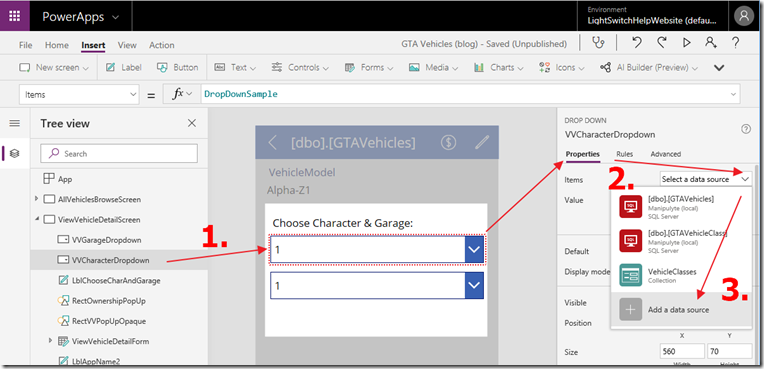Insert a Label control
The height and width of the screenshot is (369, 764).
click(x=124, y=67)
